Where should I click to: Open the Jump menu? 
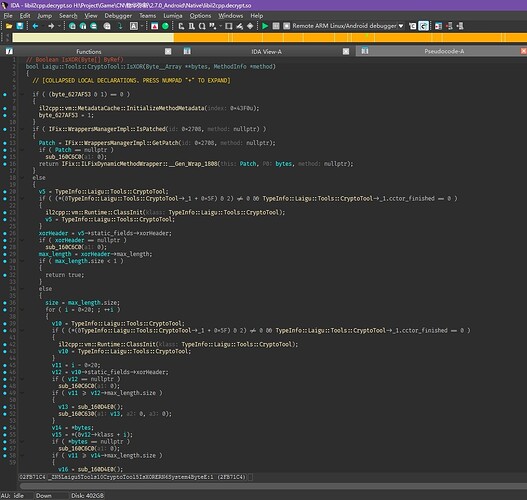[x=44, y=15]
